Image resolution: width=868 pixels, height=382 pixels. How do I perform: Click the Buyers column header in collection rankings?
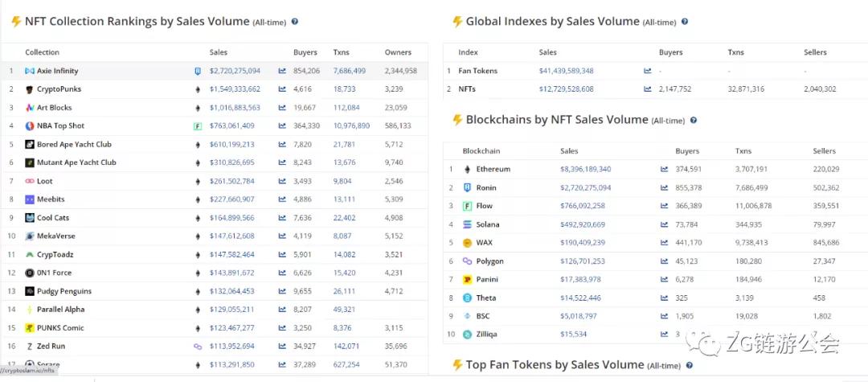[x=305, y=52]
